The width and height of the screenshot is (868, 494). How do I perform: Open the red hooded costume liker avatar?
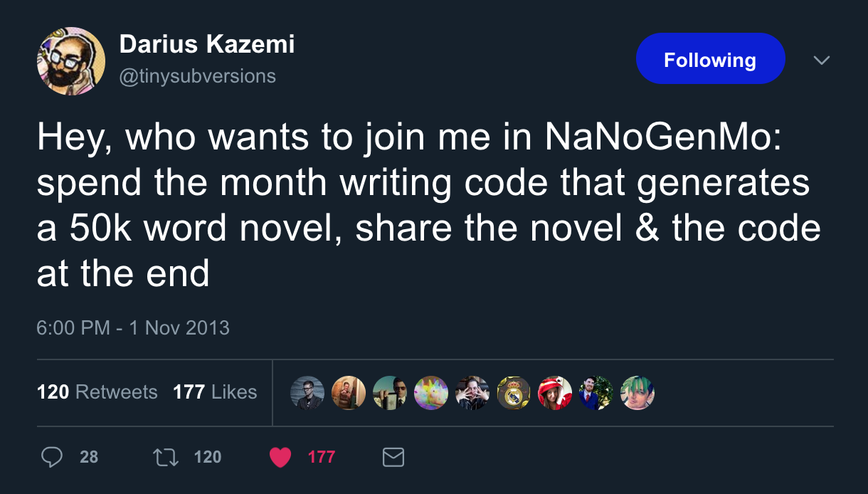[554, 393]
